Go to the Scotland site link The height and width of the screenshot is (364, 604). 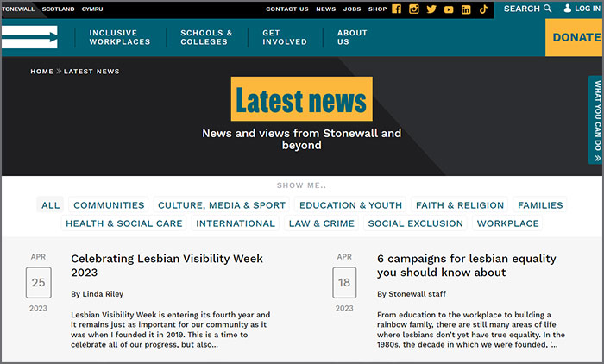[58, 9]
